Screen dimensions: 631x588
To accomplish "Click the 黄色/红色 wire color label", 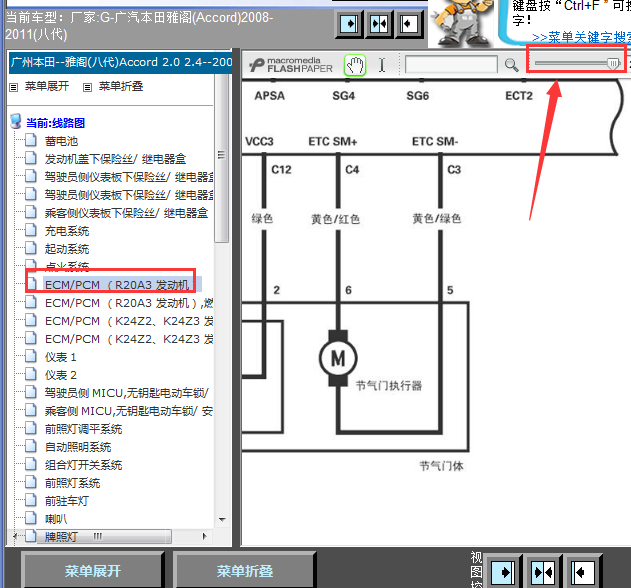I will pyautogui.click(x=335, y=219).
